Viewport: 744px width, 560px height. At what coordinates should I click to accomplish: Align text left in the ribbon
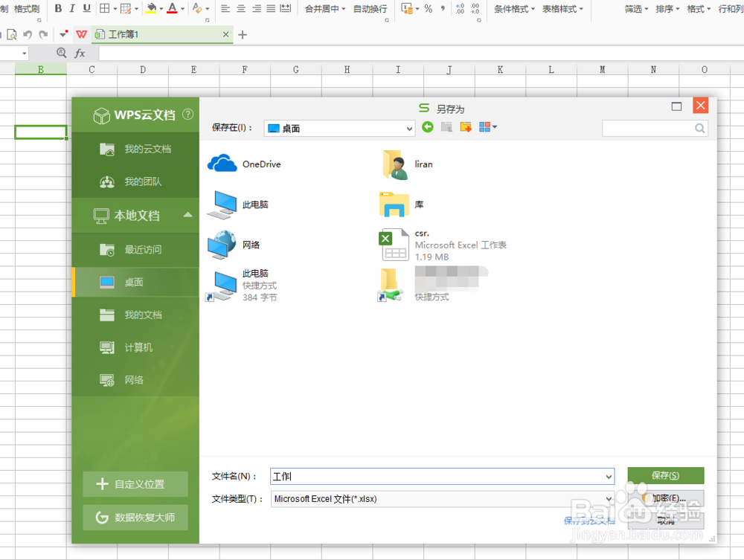click(x=225, y=8)
